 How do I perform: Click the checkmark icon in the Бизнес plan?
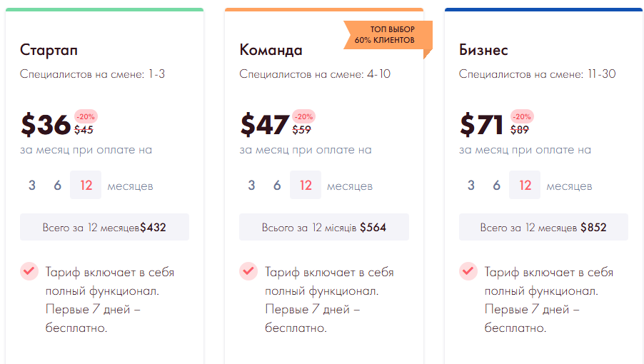tap(468, 271)
